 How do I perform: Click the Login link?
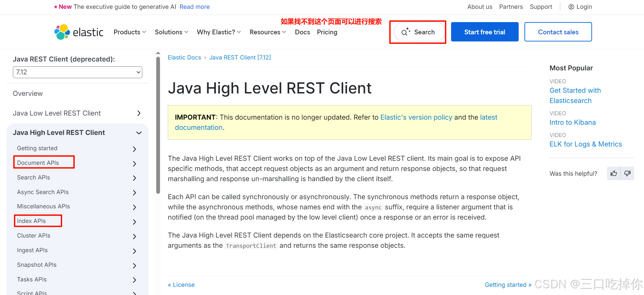584,7
